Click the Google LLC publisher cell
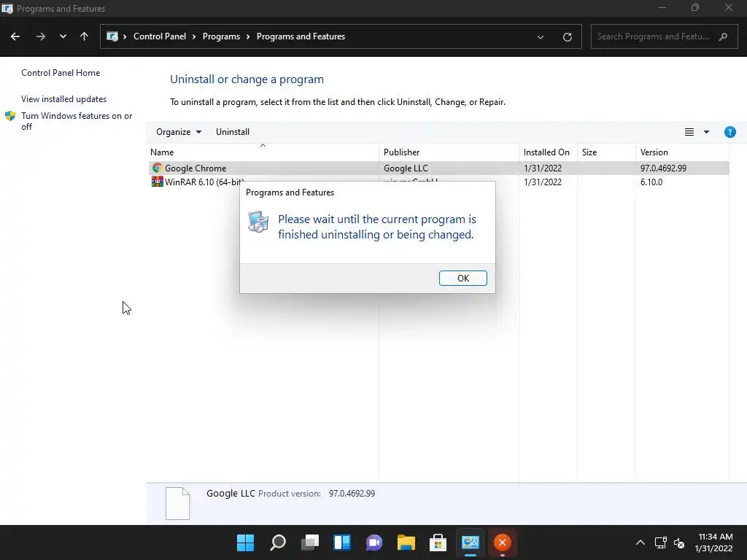747x560 pixels. point(406,168)
